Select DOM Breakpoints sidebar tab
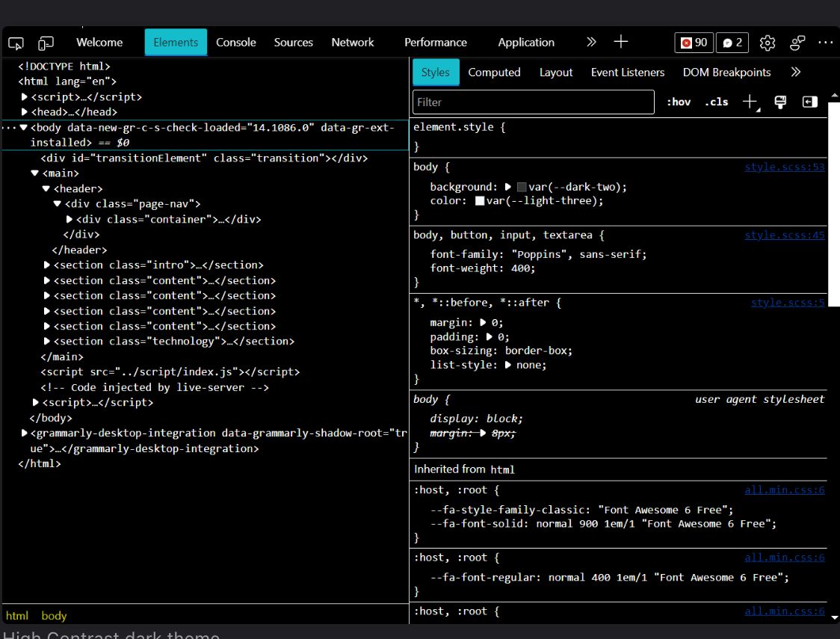The image size is (840, 639). click(x=726, y=72)
